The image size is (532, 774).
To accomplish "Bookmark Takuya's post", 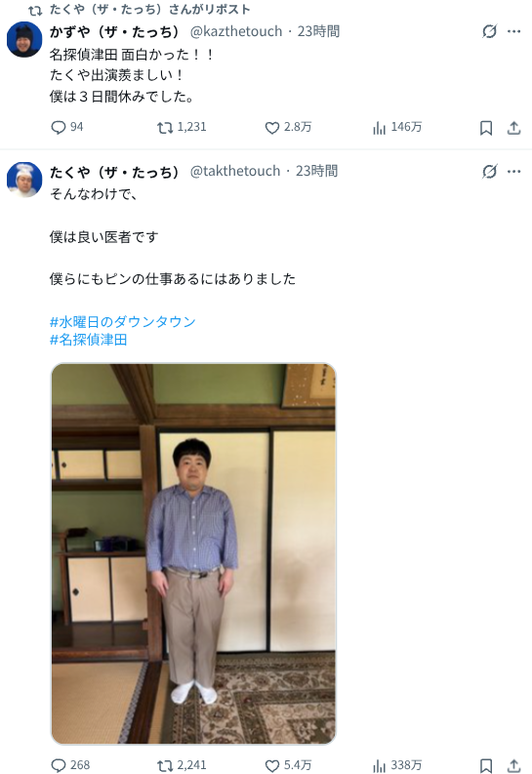I will click(x=486, y=765).
